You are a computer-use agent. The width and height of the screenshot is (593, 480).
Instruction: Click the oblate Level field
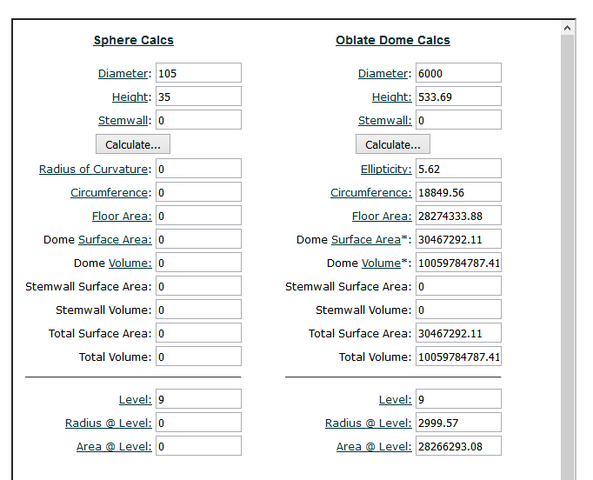[x=459, y=399]
